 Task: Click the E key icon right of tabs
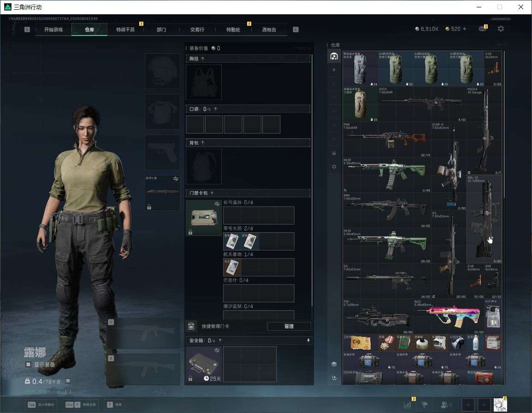click(296, 29)
